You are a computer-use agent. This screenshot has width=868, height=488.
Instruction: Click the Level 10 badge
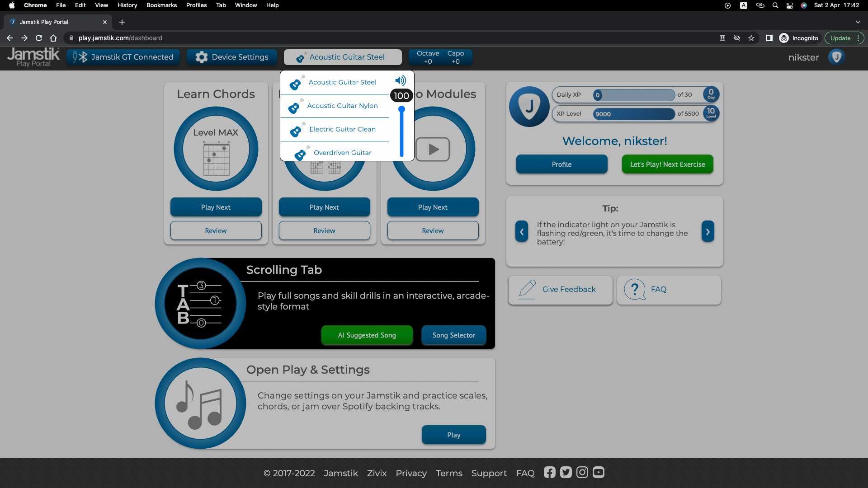click(x=711, y=113)
